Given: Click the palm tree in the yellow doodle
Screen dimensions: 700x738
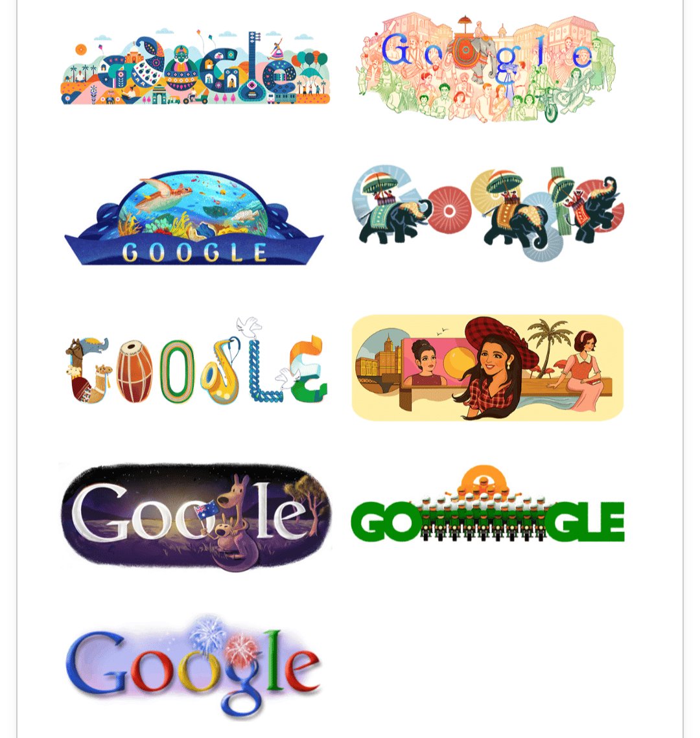Looking at the screenshot, I should pos(547,343).
